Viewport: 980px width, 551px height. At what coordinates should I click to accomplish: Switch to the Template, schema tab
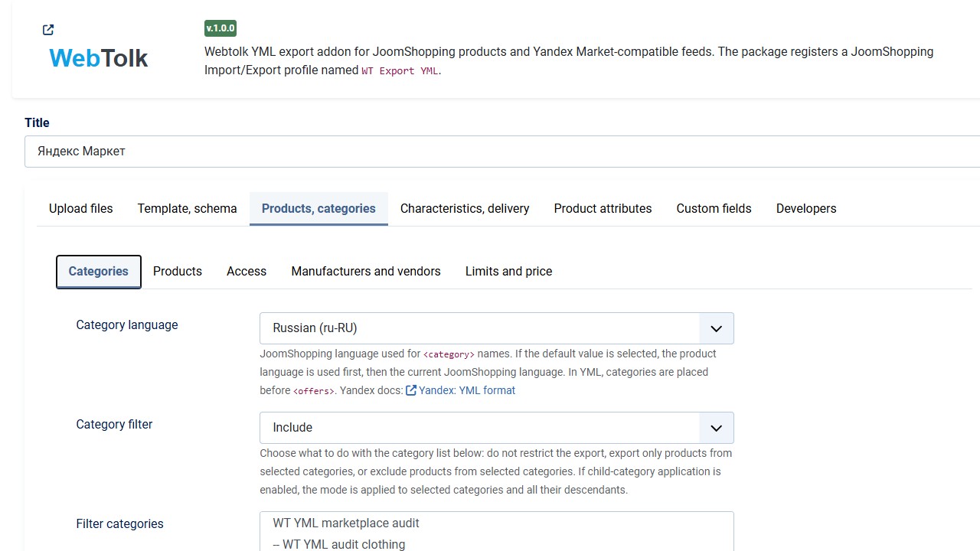point(188,208)
